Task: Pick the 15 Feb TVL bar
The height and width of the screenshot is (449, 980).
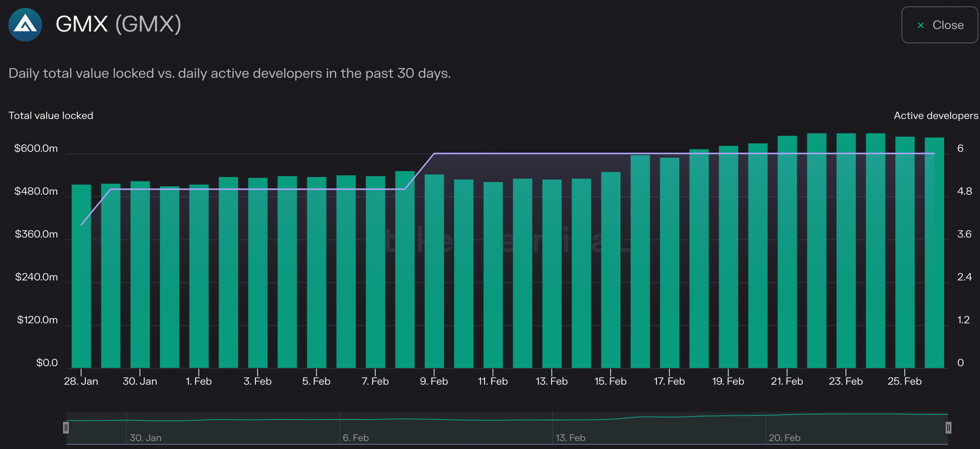Action: pyautogui.click(x=611, y=270)
